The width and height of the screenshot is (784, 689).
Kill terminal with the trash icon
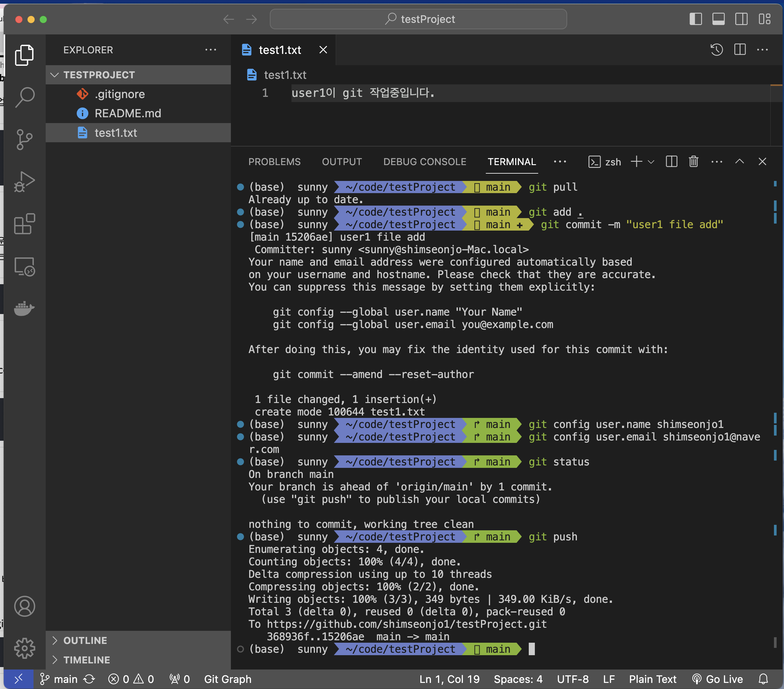[694, 161]
